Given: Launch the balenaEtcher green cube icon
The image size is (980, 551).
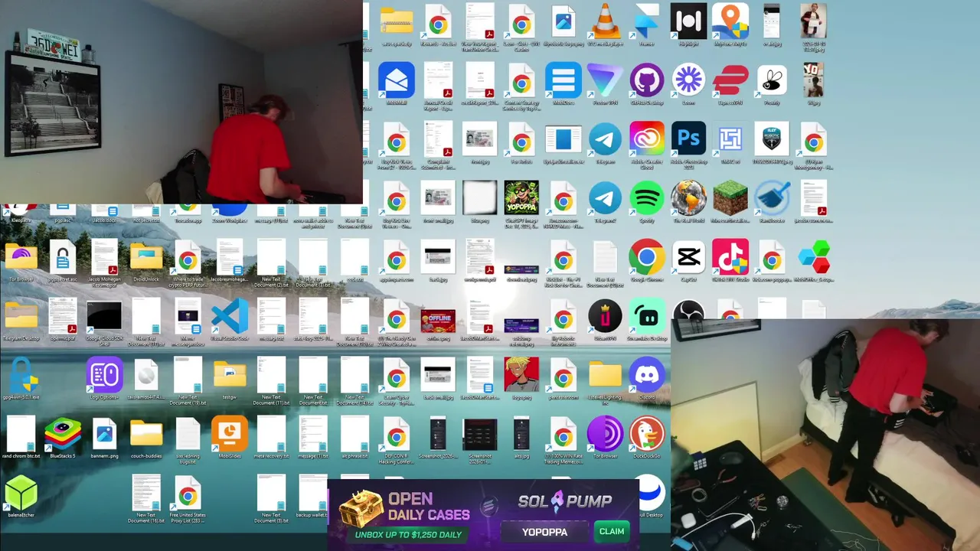Looking at the screenshot, I should click(x=21, y=494).
